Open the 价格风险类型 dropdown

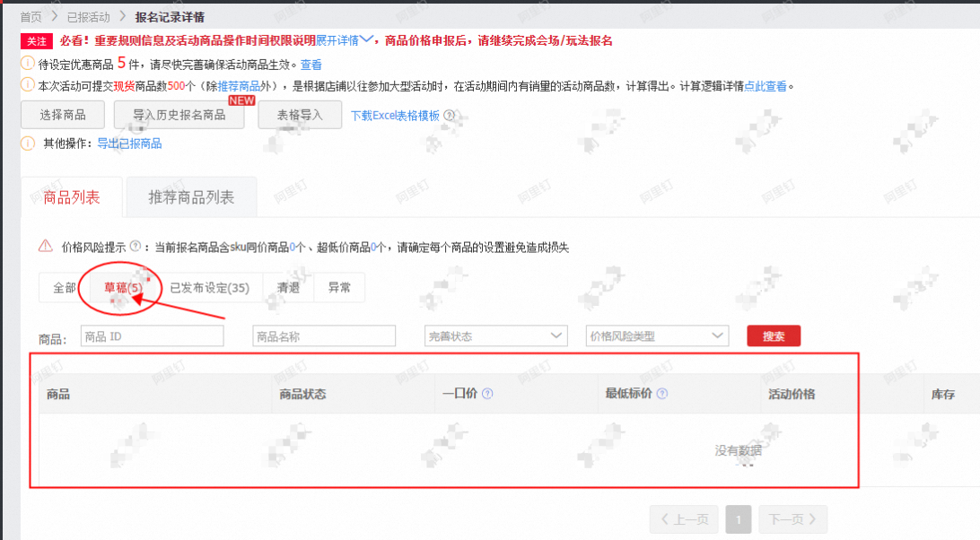[x=657, y=336]
